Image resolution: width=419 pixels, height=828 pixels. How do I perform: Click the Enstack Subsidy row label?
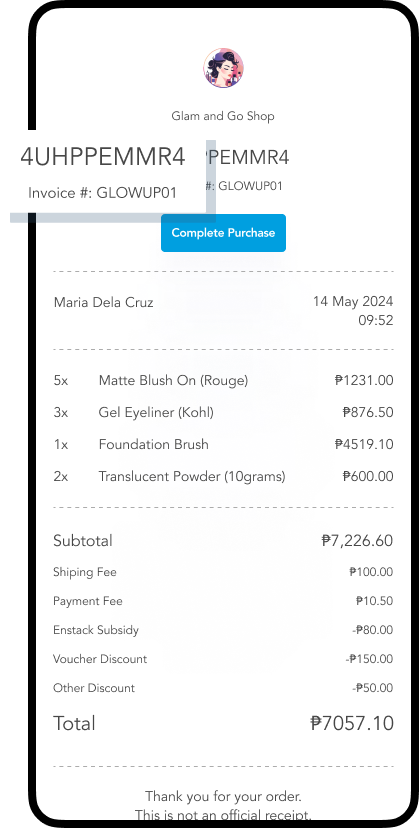tap(96, 630)
